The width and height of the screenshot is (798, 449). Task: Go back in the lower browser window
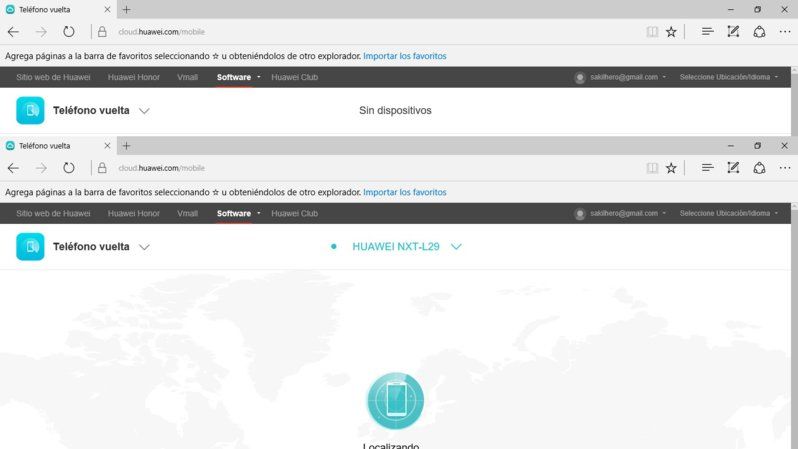(13, 168)
